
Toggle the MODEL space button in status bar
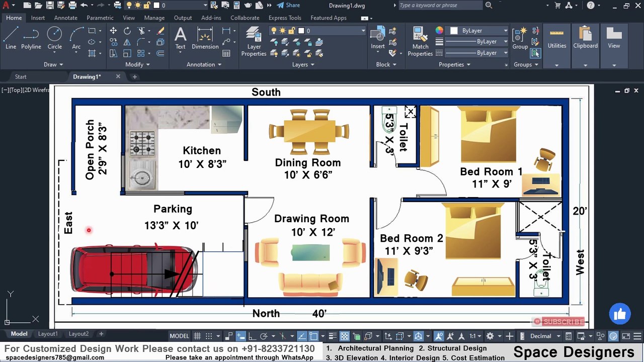point(179,336)
